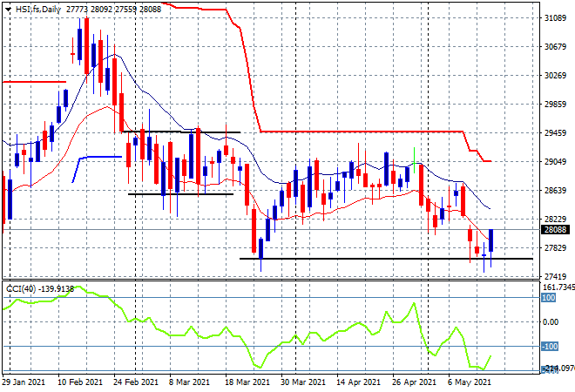Image resolution: width=575 pixels, height=392 pixels.
Task: Click the 30269 price axis label
Action: (555, 75)
